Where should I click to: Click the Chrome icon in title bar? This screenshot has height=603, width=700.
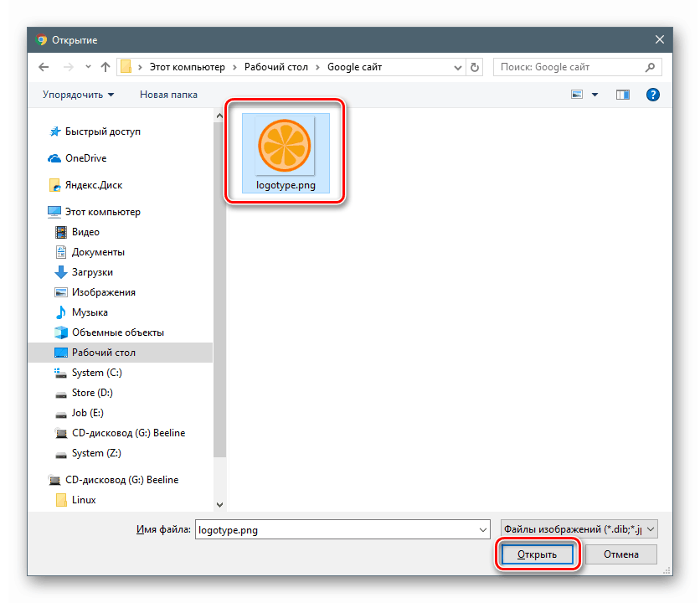pos(41,39)
